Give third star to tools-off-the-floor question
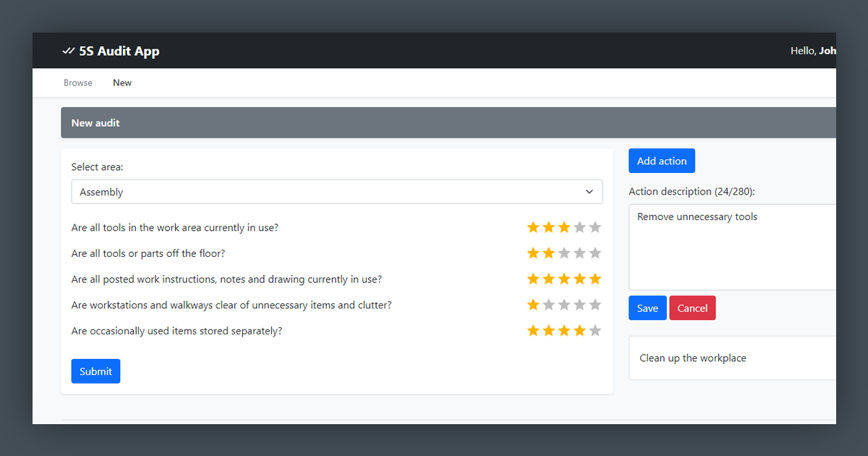The width and height of the screenshot is (868, 456). (x=564, y=253)
